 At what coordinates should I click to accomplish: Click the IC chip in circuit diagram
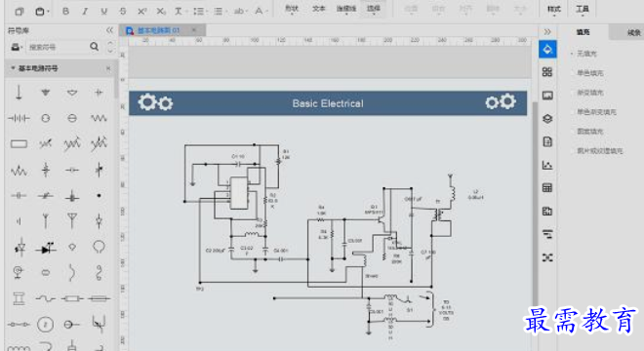(239, 193)
